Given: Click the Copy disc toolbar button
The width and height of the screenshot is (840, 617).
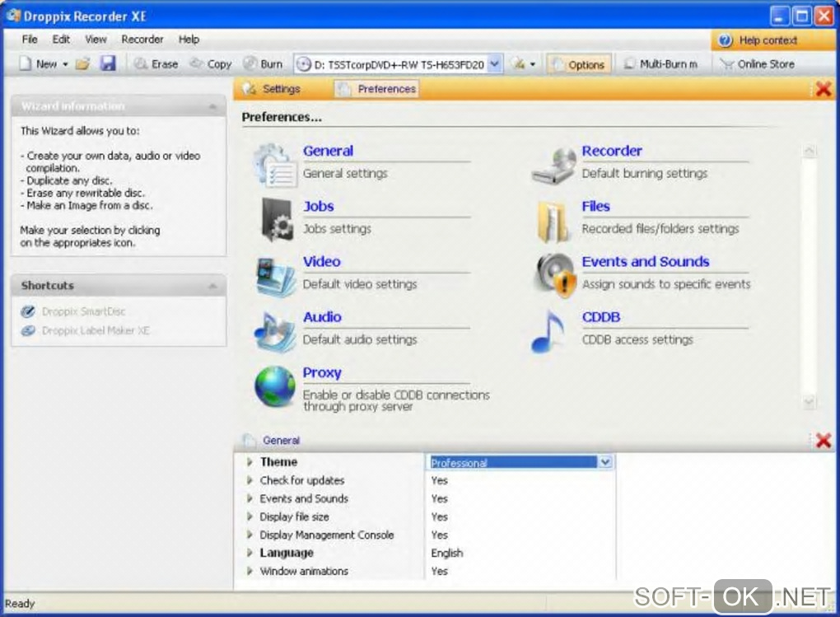Looking at the screenshot, I should tap(211, 63).
